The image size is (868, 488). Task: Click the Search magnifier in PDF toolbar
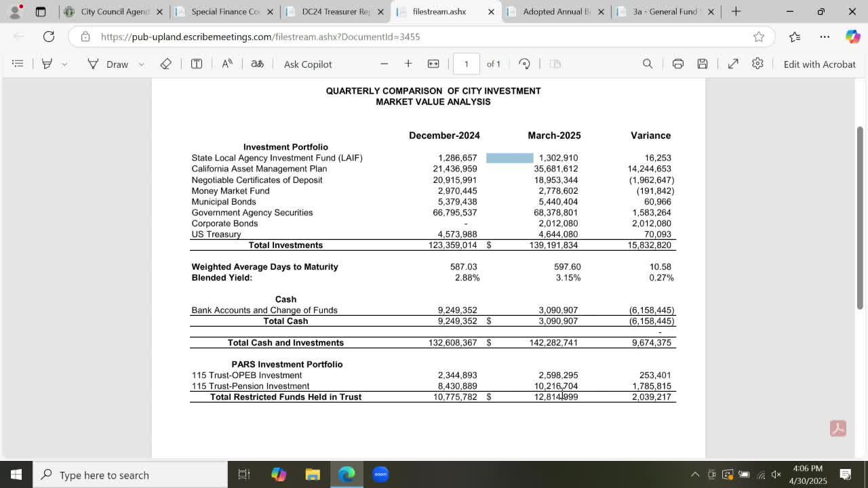click(648, 64)
